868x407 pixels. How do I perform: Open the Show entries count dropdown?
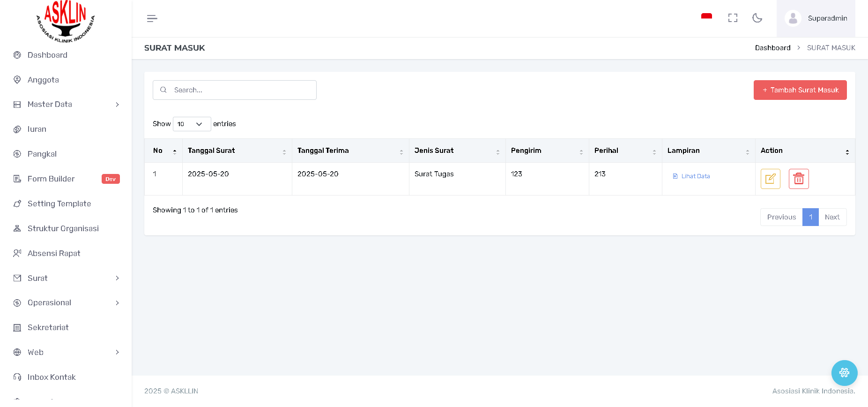tap(192, 124)
